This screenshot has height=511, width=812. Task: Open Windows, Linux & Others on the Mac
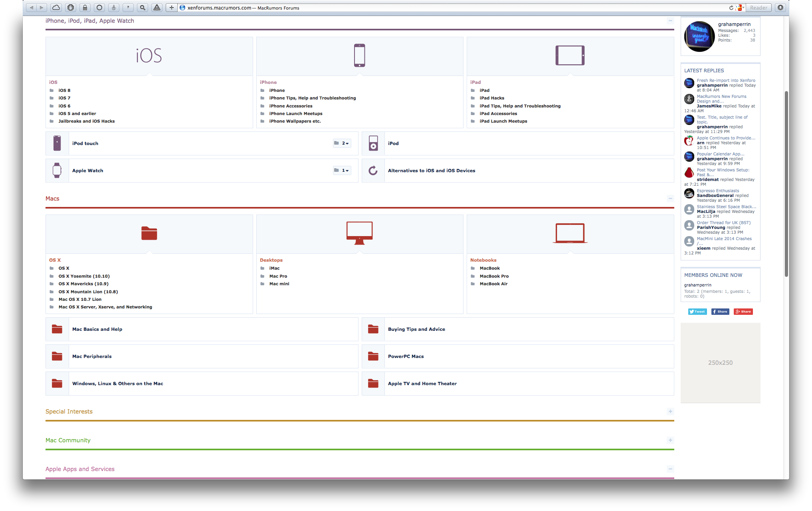(117, 384)
